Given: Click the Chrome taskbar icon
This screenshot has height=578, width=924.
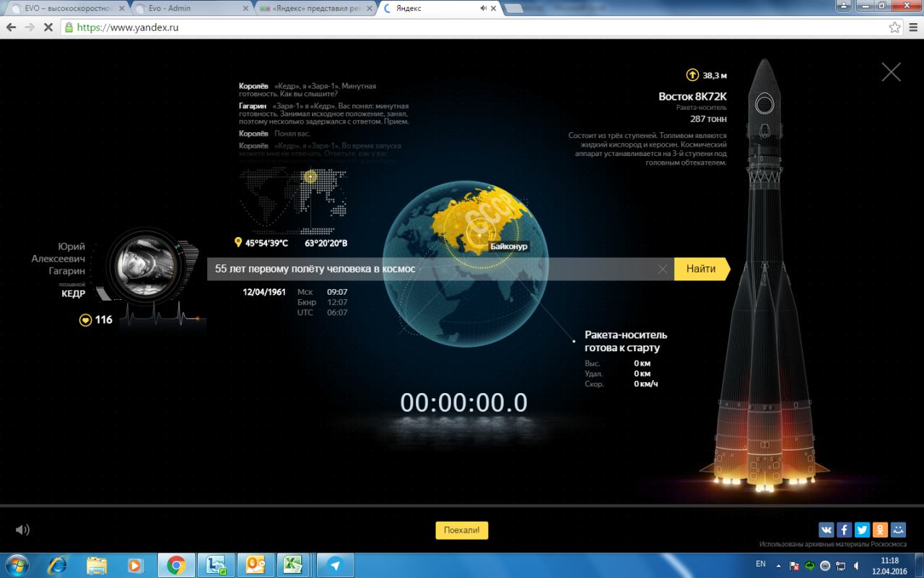Looking at the screenshot, I should tap(175, 564).
